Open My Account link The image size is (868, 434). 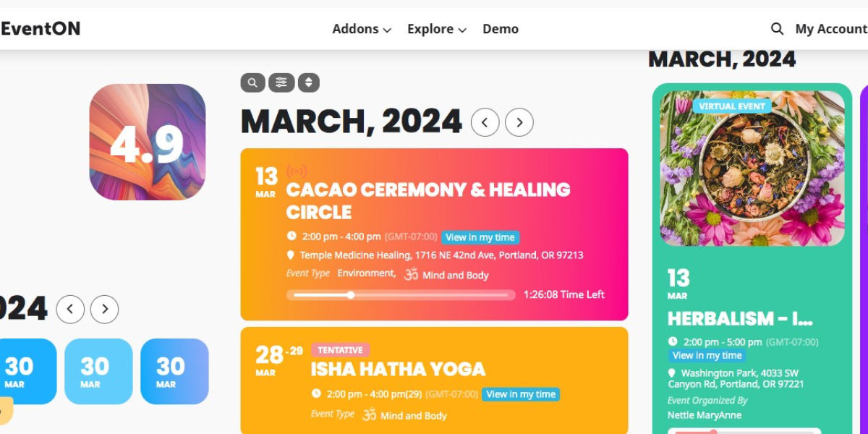pos(831,29)
